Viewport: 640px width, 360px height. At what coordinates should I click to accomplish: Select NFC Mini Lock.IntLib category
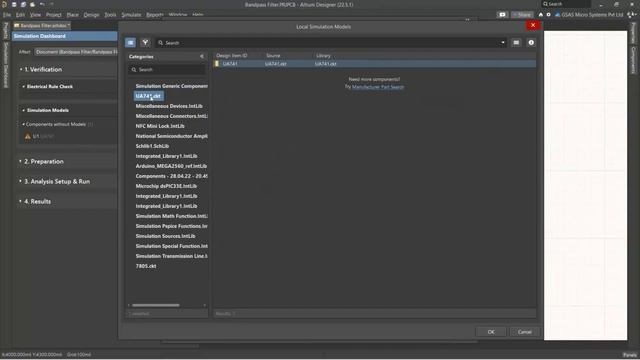tap(160, 126)
